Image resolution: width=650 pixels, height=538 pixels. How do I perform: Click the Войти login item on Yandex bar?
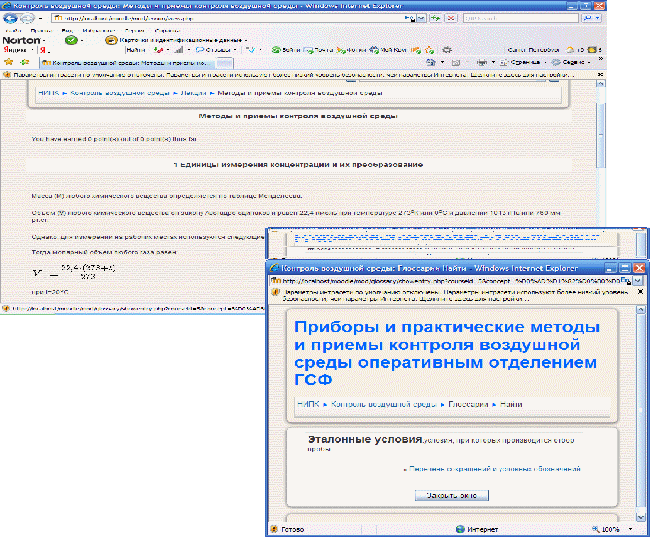[286, 50]
